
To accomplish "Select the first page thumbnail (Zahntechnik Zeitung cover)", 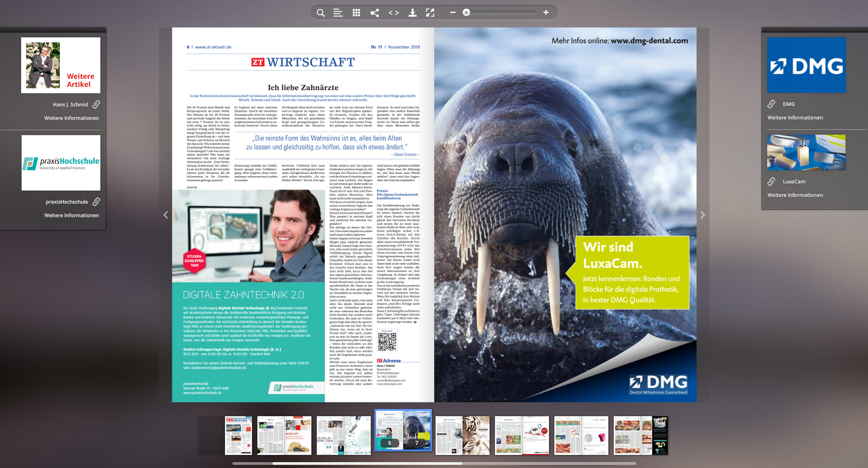I will [x=238, y=435].
